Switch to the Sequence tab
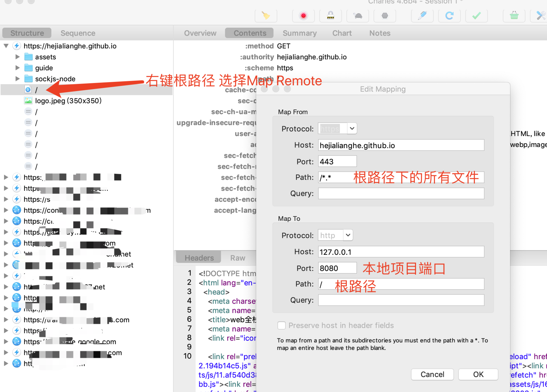This screenshot has width=547, height=392. tap(78, 33)
